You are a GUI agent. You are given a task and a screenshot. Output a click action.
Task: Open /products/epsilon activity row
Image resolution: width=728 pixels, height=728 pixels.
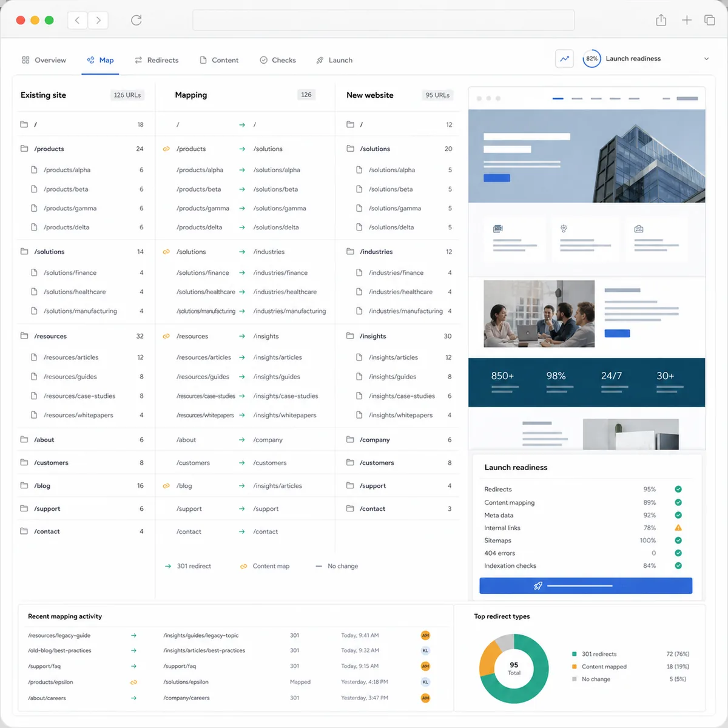click(237, 682)
